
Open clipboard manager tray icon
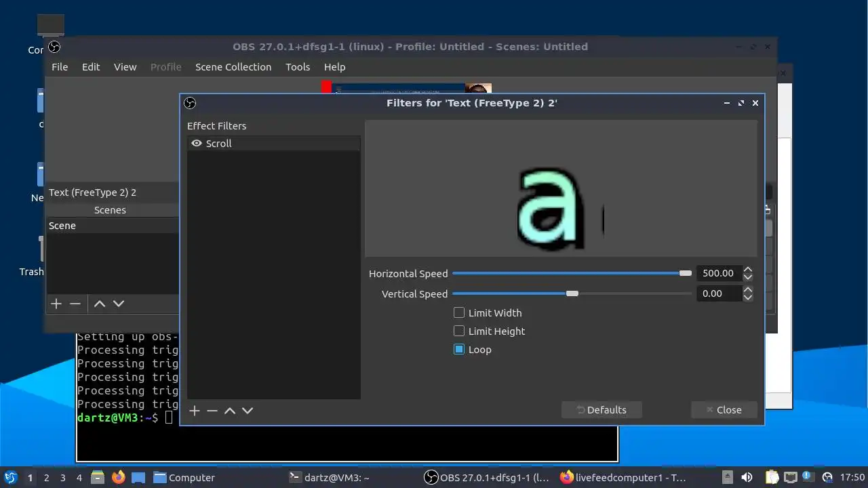(x=772, y=477)
